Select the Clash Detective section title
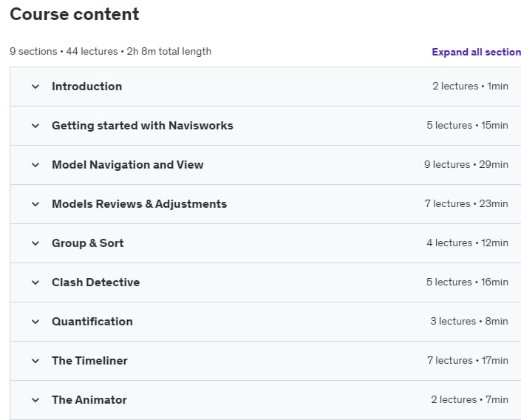 [x=95, y=282]
